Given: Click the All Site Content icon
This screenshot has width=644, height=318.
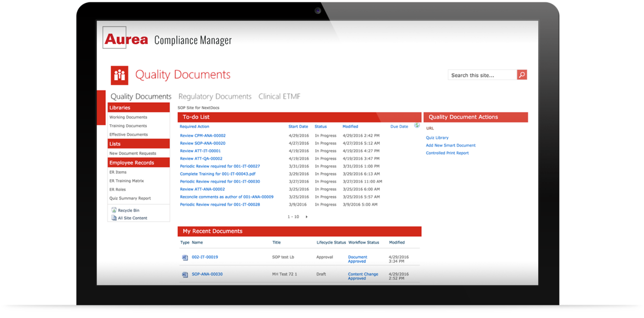Looking at the screenshot, I should (114, 218).
